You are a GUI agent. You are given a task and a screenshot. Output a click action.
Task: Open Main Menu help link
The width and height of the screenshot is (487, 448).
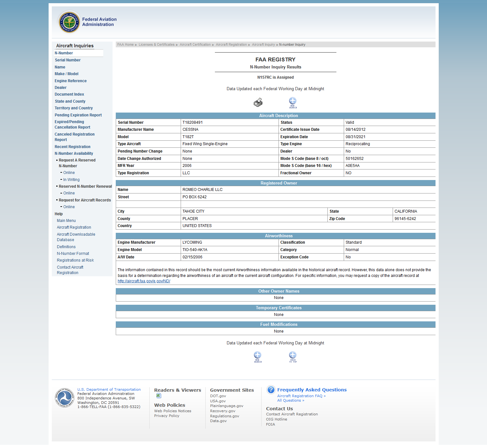coord(66,221)
